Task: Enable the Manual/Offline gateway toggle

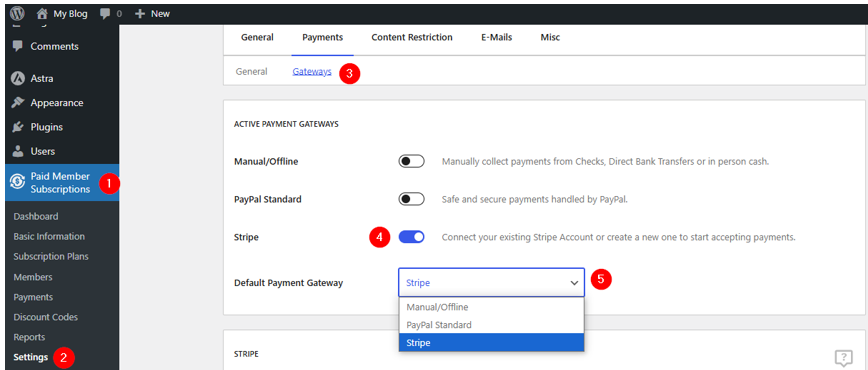Action: pos(411,162)
